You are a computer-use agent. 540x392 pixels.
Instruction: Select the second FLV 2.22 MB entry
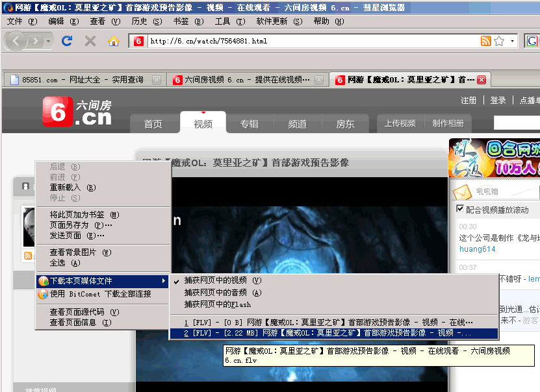(x=334, y=333)
